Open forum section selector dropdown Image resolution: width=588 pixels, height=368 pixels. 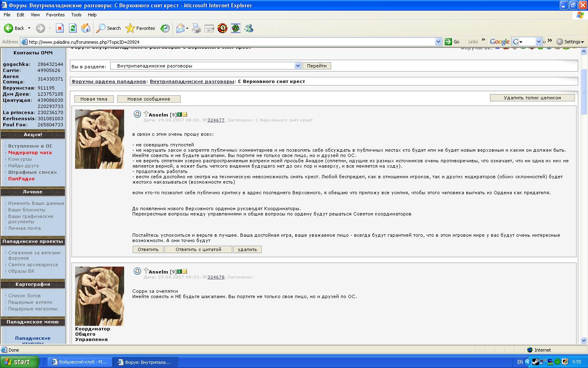pyautogui.click(x=298, y=66)
